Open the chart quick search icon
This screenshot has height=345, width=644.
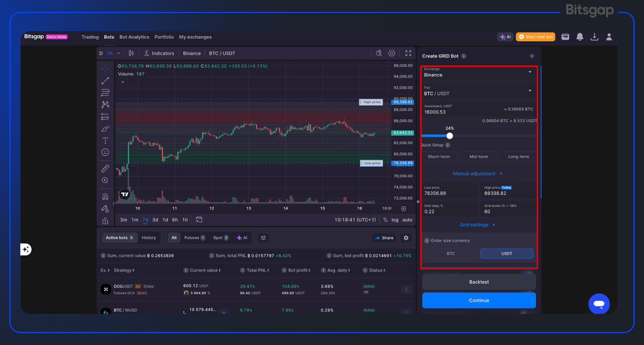379,53
